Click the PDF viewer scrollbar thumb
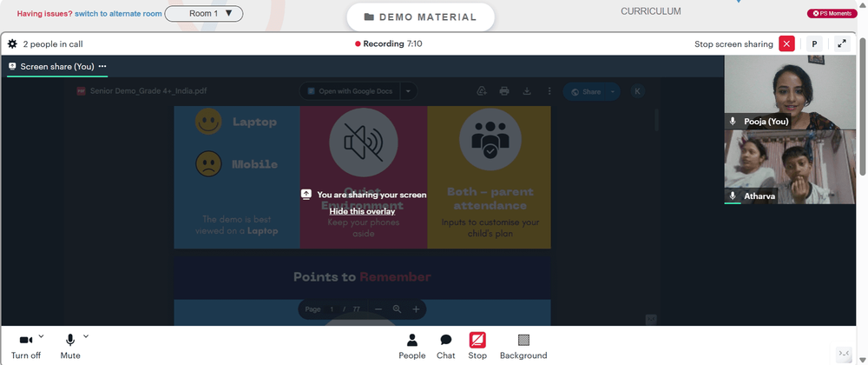Image resolution: width=868 pixels, height=365 pixels. click(x=656, y=120)
